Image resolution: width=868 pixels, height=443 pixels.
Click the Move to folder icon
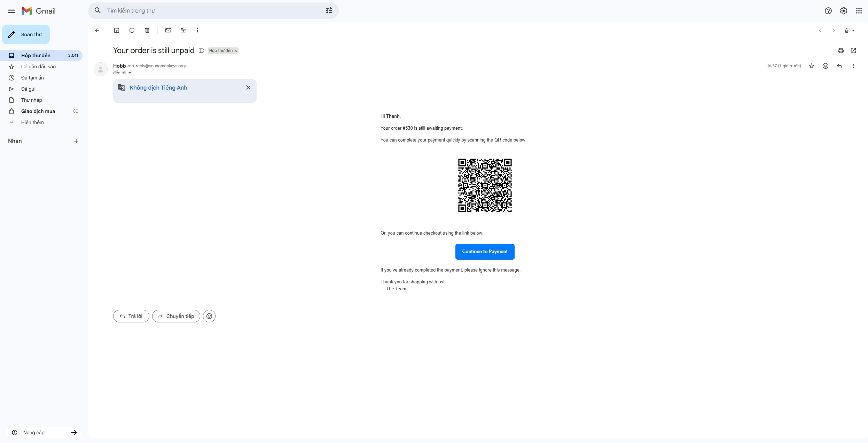(x=183, y=30)
